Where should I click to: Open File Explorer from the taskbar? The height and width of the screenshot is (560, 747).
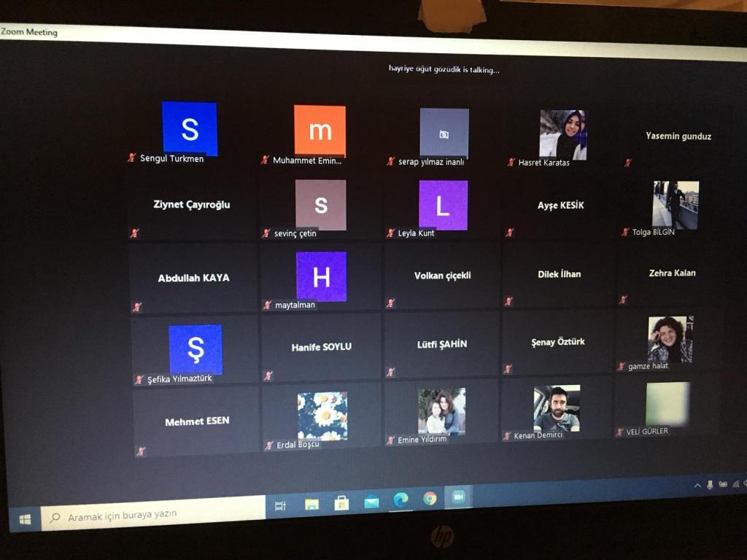311,504
